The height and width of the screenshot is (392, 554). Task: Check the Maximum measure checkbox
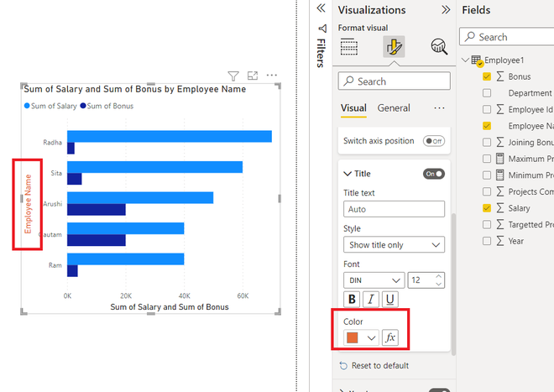click(x=487, y=159)
